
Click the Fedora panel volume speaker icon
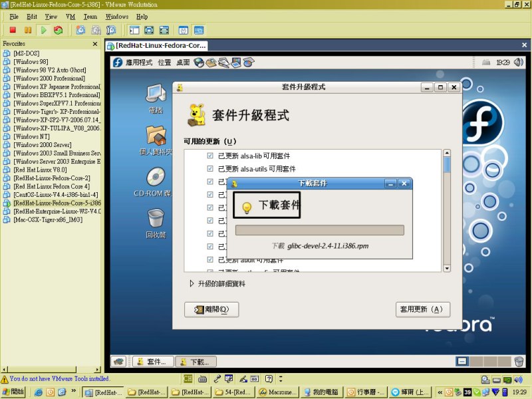pyautogui.click(x=518, y=62)
